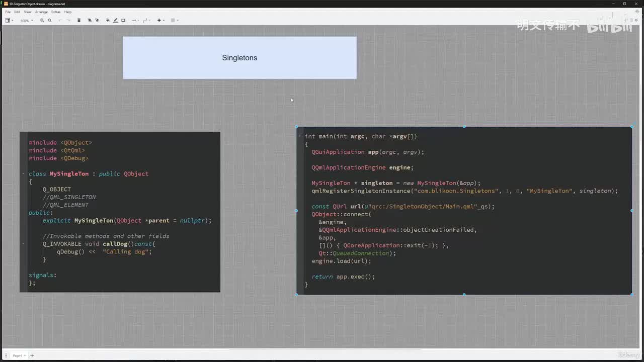
Task: Click the 'qmlRegisterSingletonInstance' code line
Action: coord(464,191)
